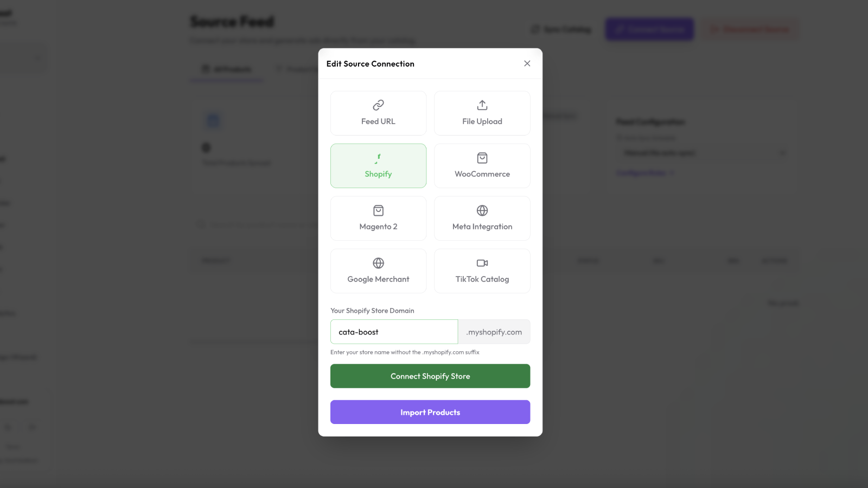Click the red Disconnect Source button
868x488 pixels.
(x=750, y=29)
